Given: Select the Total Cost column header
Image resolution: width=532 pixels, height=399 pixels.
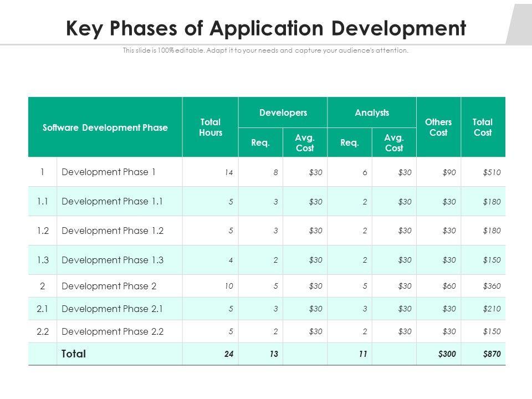Looking at the screenshot, I should pyautogui.click(x=483, y=127).
